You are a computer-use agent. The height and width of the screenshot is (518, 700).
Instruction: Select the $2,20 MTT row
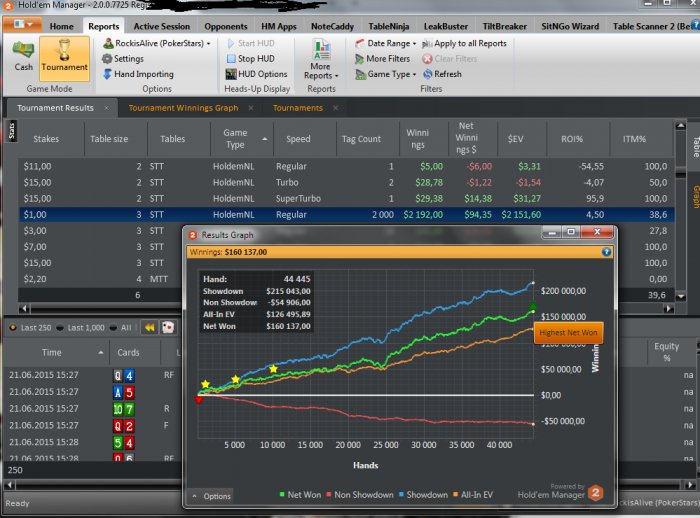pos(100,279)
